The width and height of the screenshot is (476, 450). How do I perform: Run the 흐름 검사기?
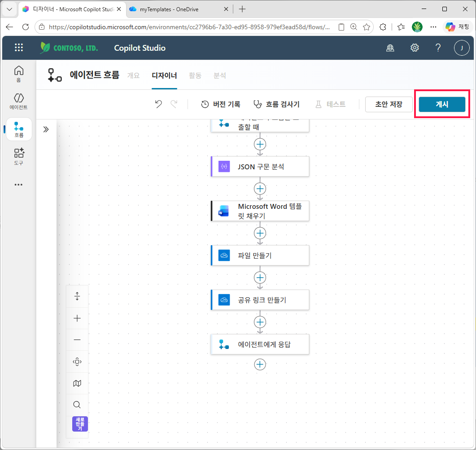(276, 104)
